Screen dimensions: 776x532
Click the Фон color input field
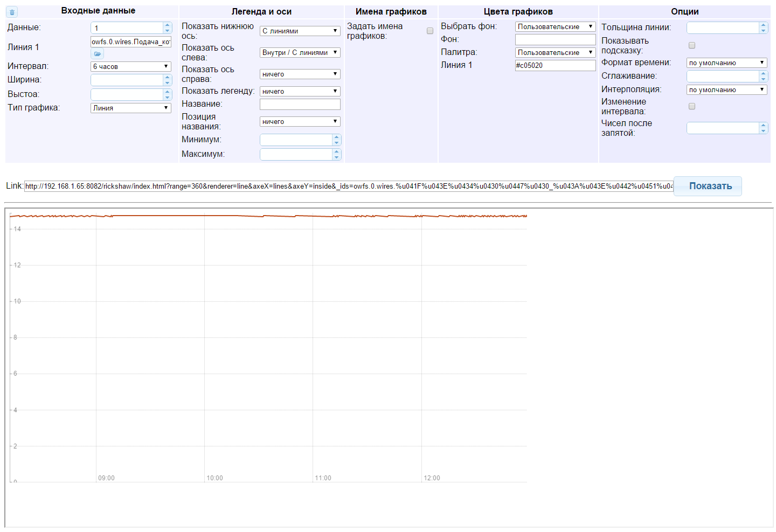coord(556,39)
